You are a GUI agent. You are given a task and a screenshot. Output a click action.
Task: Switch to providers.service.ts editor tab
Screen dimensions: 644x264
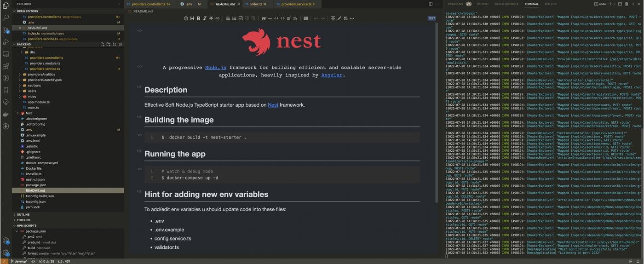(295, 4)
